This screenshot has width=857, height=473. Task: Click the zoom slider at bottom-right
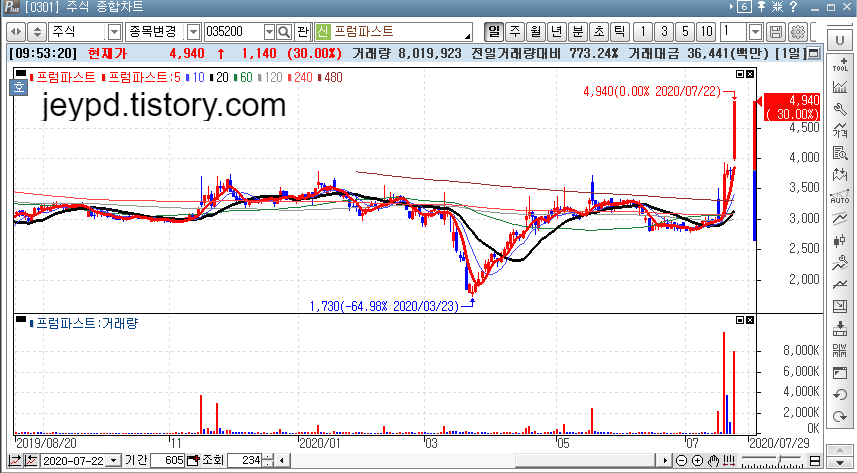click(772, 460)
